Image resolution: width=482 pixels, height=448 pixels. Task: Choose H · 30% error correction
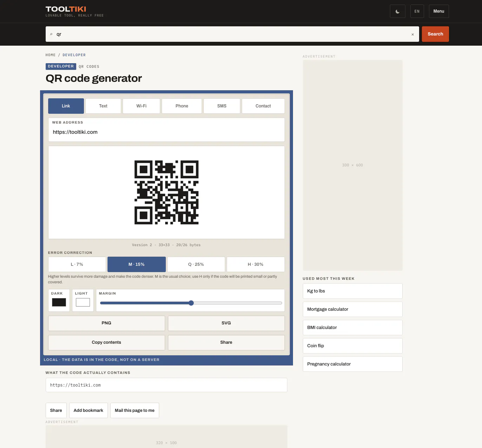tap(256, 264)
